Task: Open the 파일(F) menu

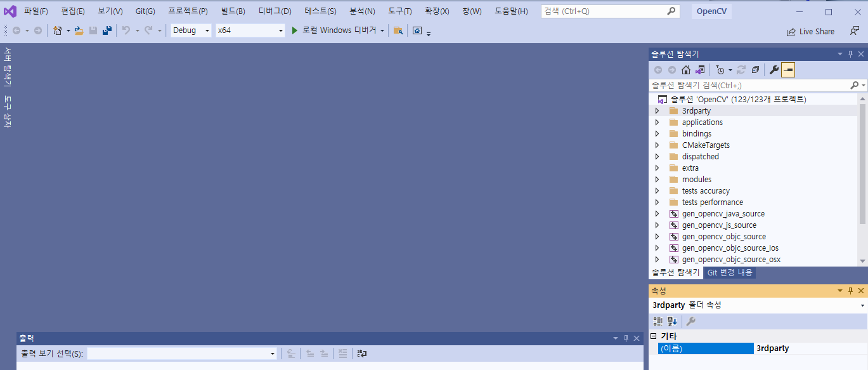Action: 36,11
